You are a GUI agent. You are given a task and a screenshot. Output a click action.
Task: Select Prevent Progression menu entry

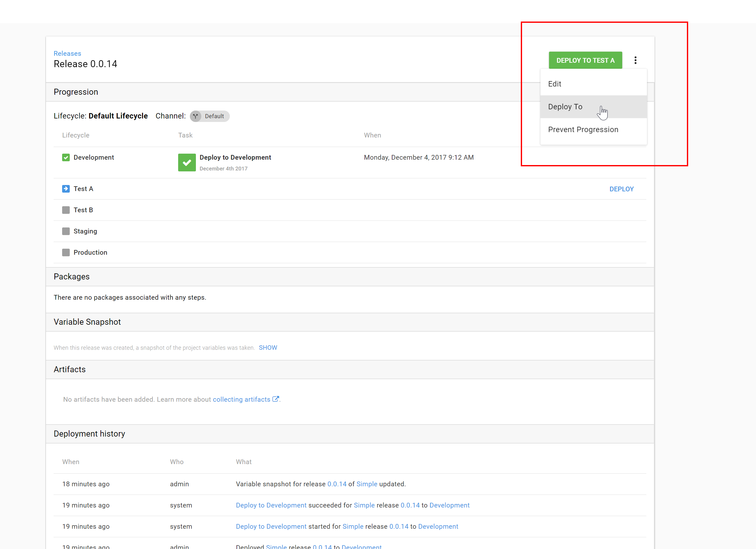click(x=593, y=130)
